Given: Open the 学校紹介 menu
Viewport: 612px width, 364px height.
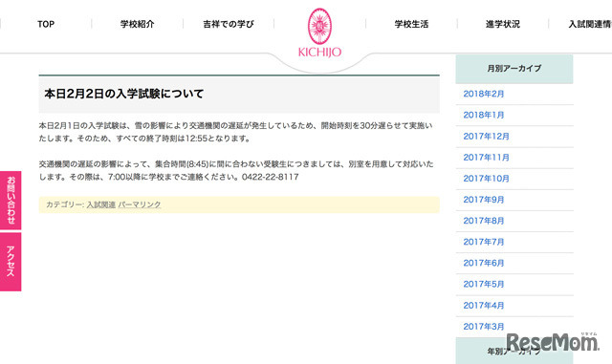Looking at the screenshot, I should click(138, 24).
